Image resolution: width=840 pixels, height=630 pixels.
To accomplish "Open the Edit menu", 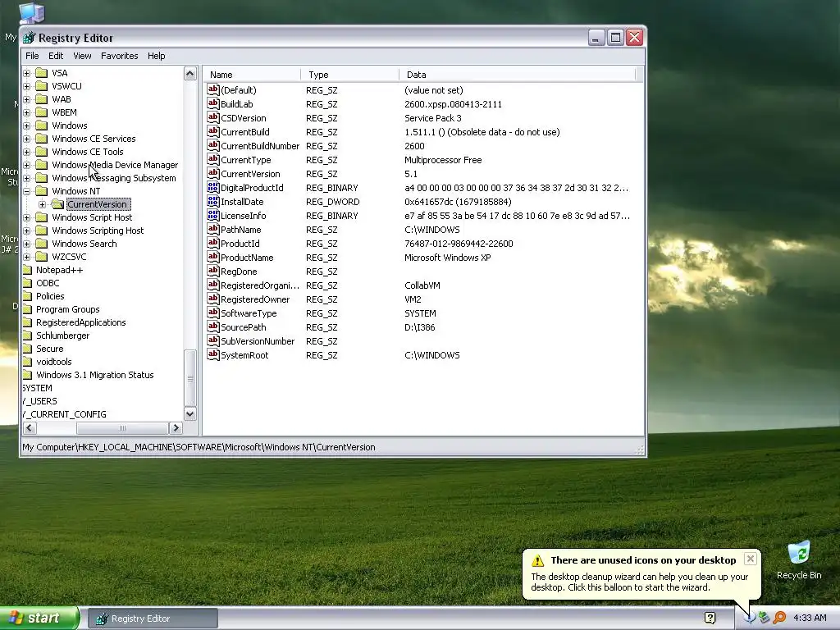I will (56, 56).
